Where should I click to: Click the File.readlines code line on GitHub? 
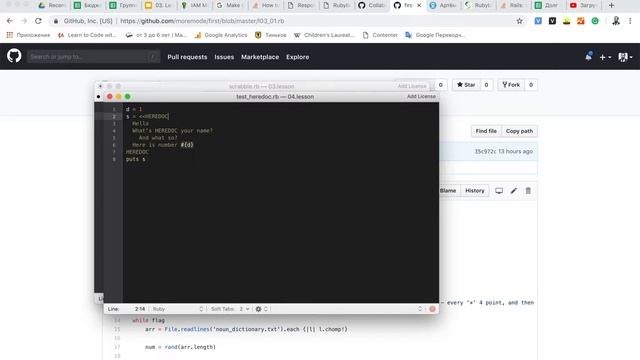[246, 329]
